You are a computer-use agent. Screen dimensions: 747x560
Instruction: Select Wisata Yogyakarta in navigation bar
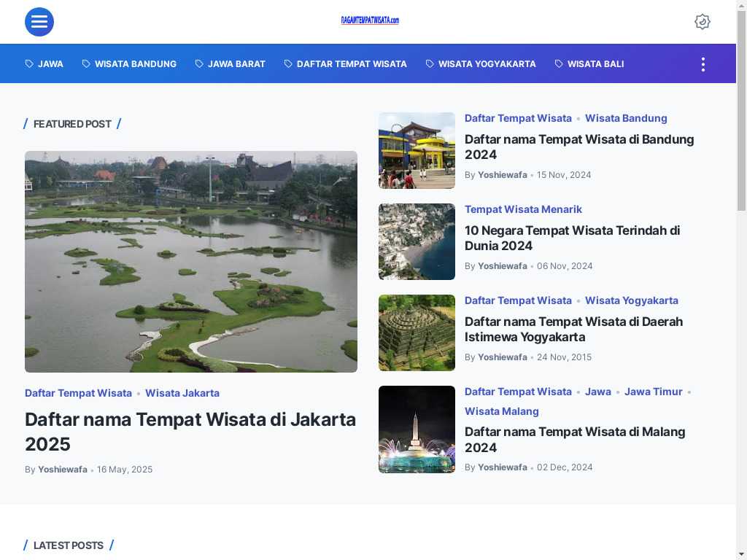pos(487,64)
